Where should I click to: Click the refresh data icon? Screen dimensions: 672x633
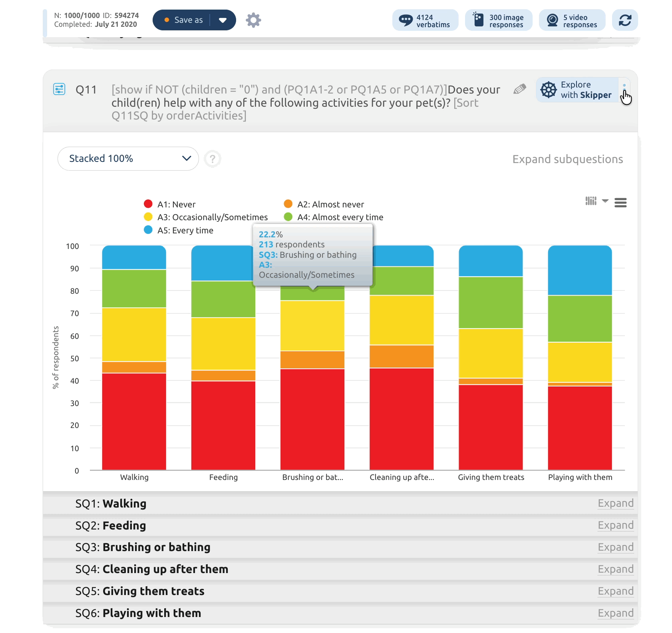tap(625, 20)
